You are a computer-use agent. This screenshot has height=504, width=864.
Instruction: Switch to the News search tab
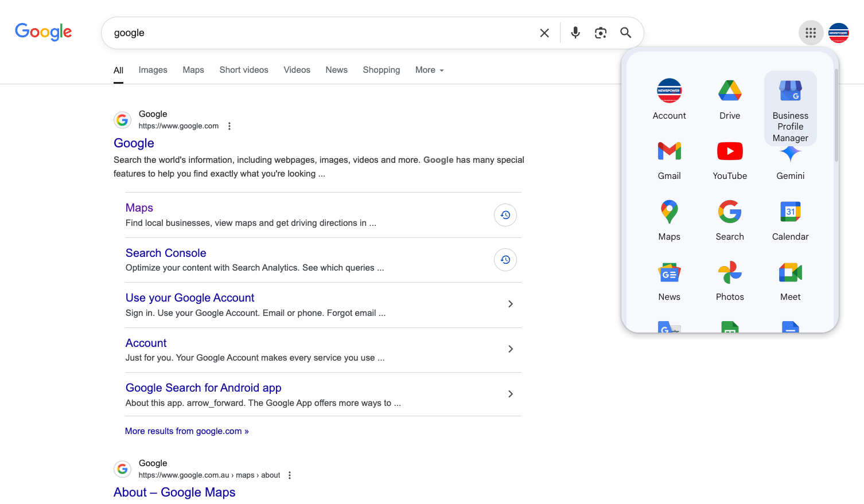336,70
